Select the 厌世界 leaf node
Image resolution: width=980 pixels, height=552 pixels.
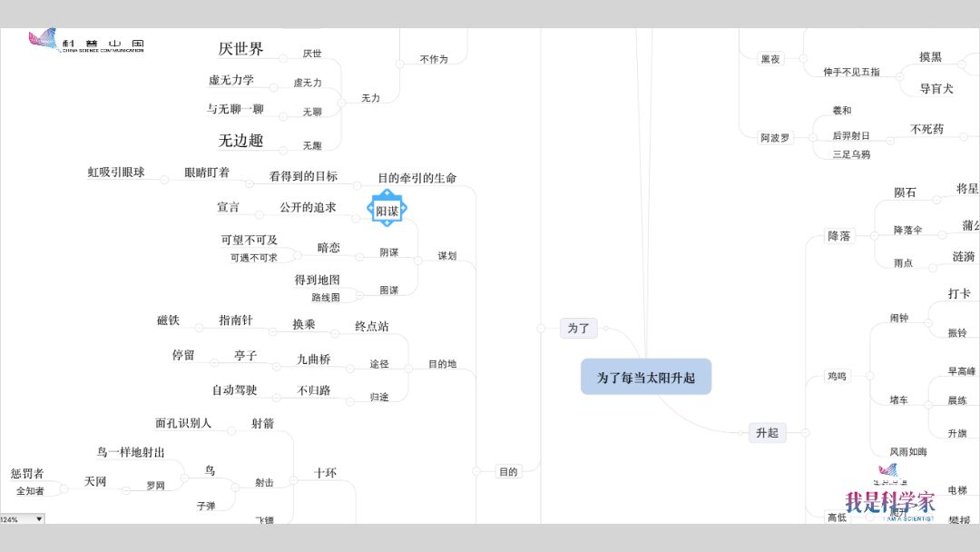point(240,49)
